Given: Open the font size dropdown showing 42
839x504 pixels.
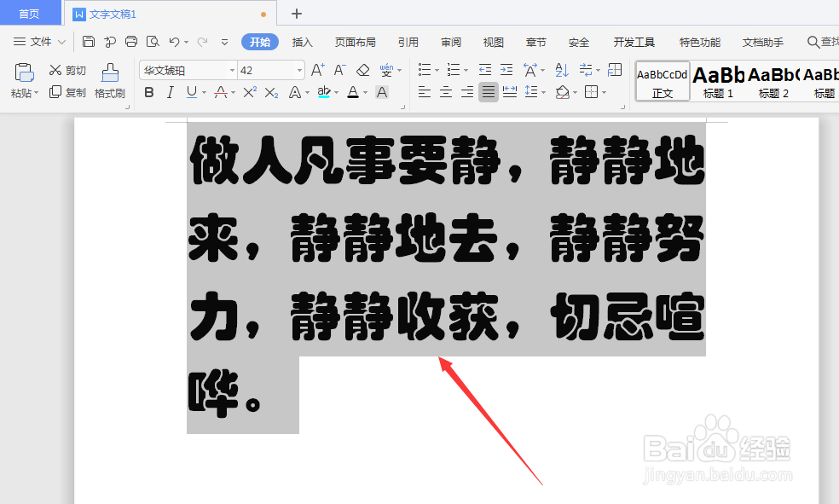Looking at the screenshot, I should 299,70.
